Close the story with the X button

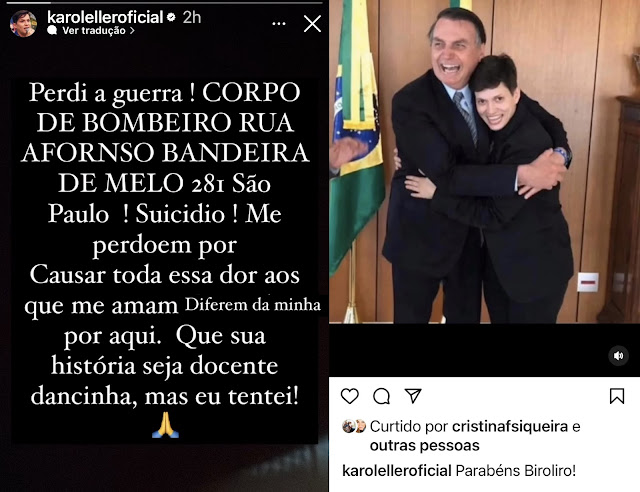click(312, 24)
